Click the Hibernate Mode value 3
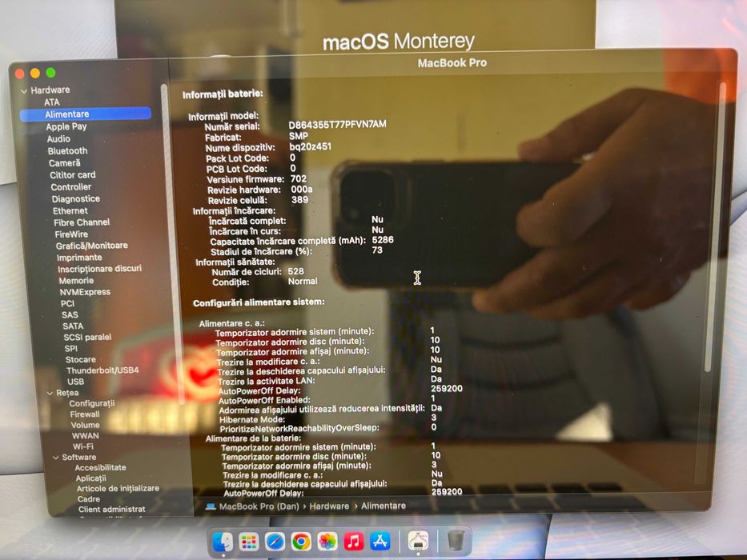Image resolution: width=747 pixels, height=560 pixels. coord(433,417)
